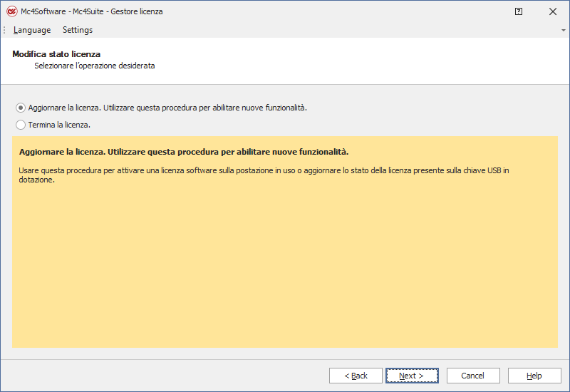Open the Settings menu
The image size is (570, 392).
click(78, 30)
